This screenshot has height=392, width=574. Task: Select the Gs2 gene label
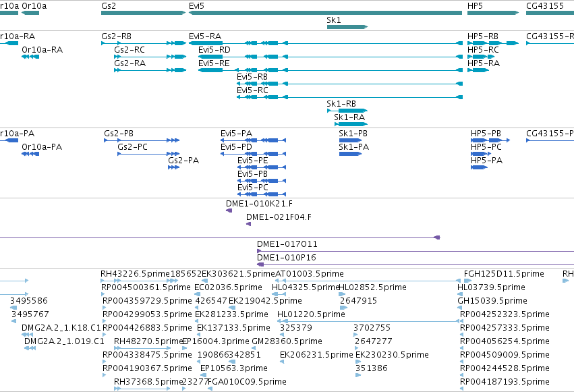click(x=109, y=6)
